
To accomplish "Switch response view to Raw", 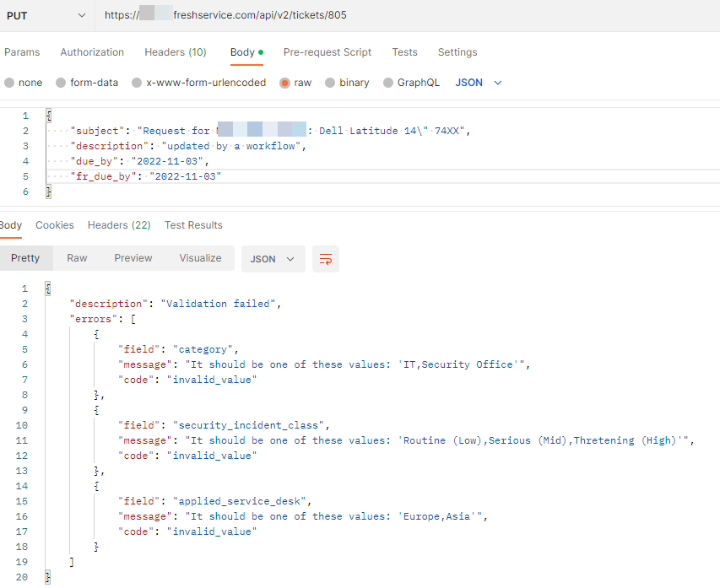I will [x=77, y=258].
